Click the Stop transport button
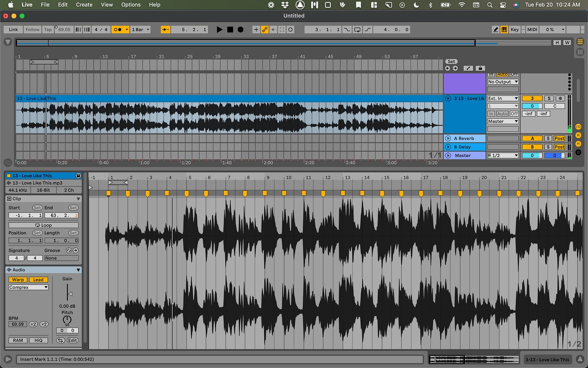 (x=230, y=30)
